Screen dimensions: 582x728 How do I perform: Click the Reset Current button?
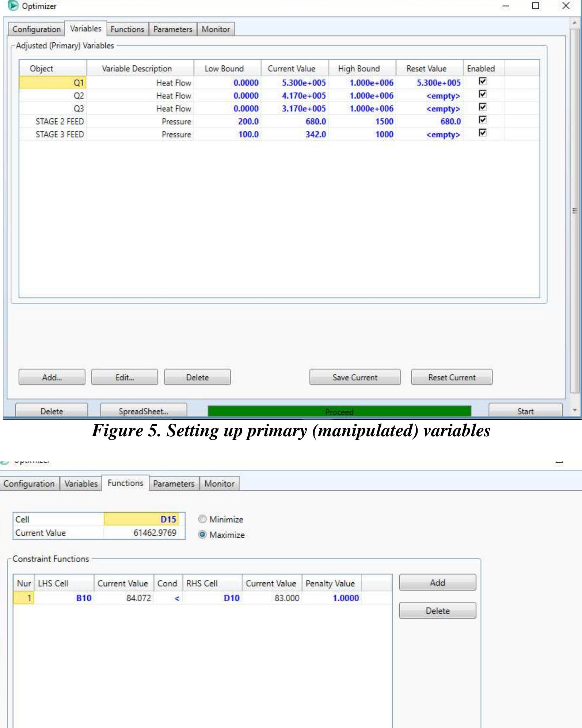[x=452, y=377]
